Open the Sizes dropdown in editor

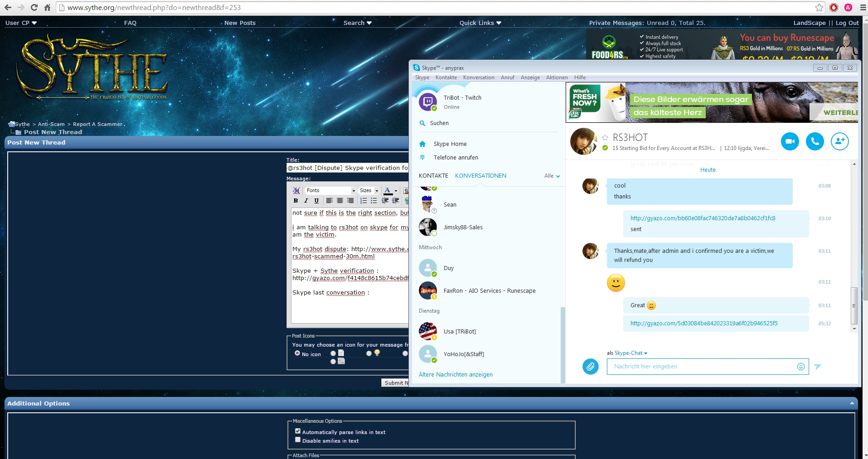369,190
